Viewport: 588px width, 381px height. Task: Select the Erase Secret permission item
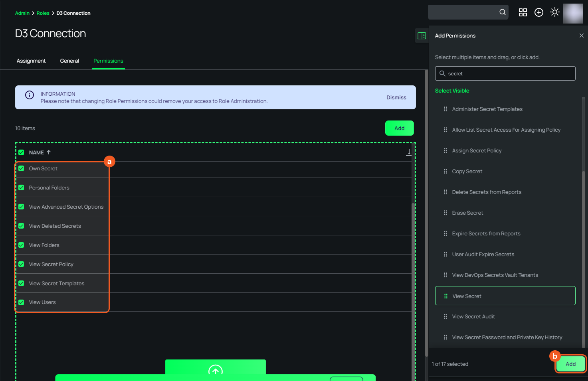(467, 213)
